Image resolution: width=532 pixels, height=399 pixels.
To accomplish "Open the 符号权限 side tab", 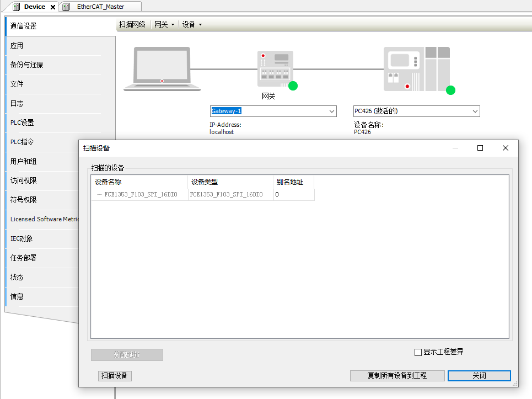I will [43, 200].
